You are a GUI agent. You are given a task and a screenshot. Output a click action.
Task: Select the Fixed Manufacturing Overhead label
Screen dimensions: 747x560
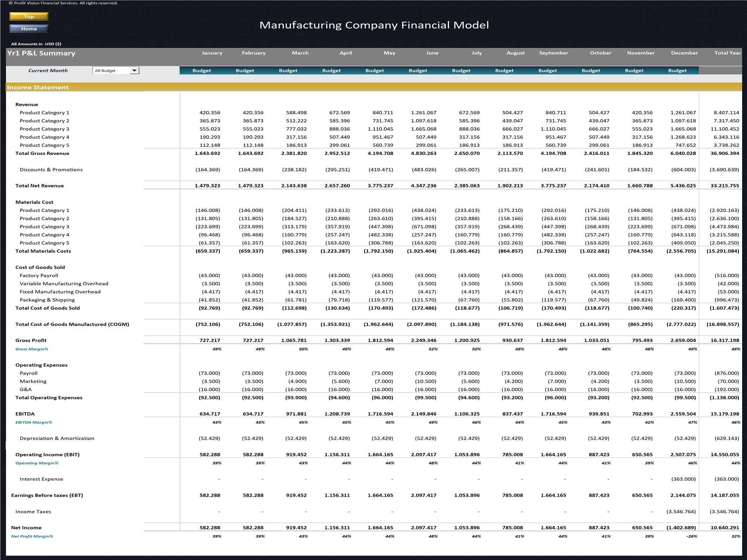click(x=60, y=292)
